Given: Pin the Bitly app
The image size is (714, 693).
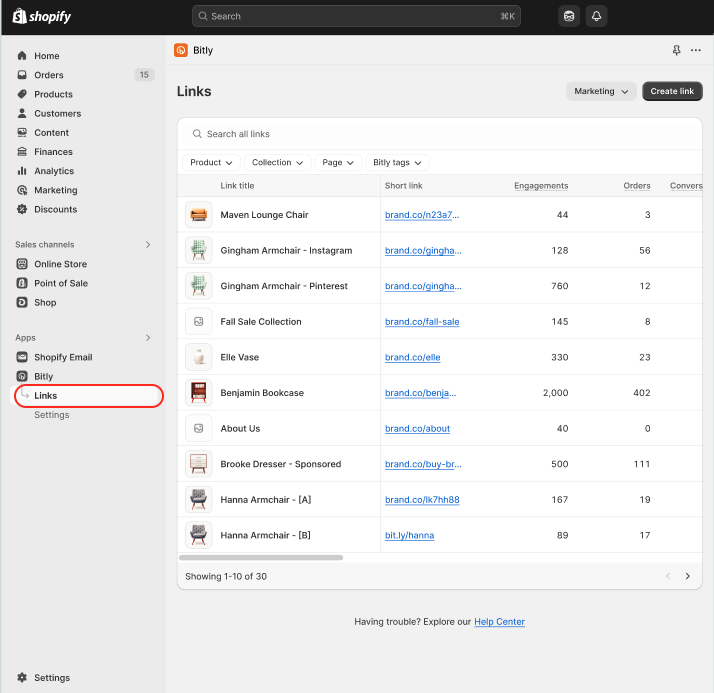Looking at the screenshot, I should 676,50.
